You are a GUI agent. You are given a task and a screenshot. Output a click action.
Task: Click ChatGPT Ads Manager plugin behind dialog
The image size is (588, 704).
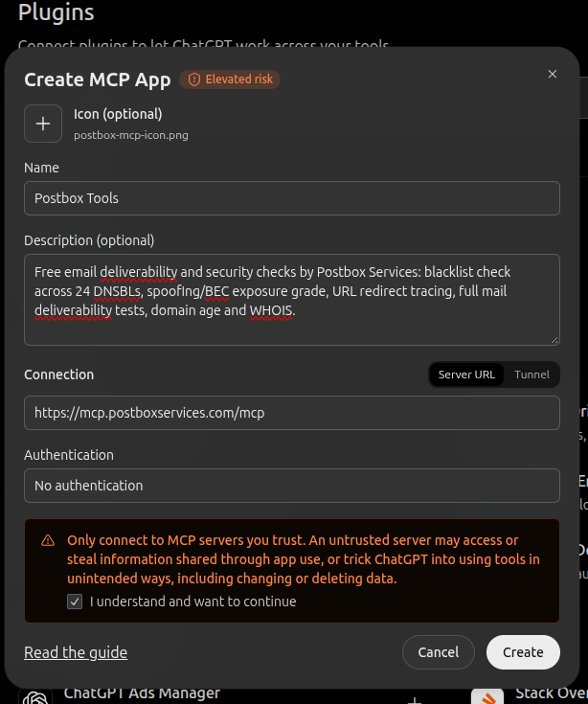[142, 694]
